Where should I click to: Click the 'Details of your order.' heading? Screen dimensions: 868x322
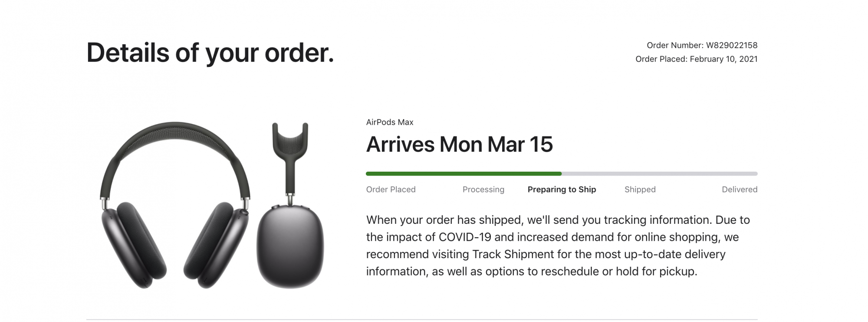(210, 53)
